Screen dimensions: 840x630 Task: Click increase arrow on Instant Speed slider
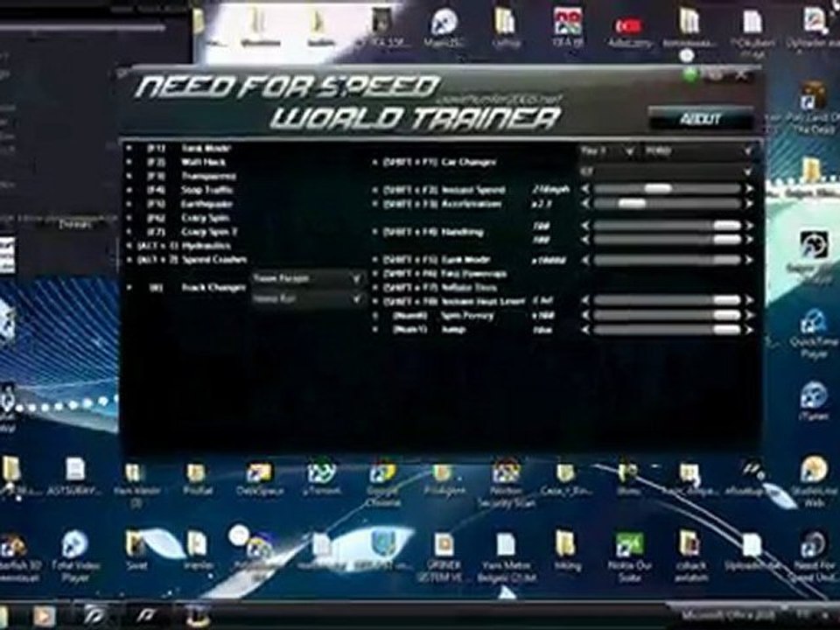tap(749, 189)
